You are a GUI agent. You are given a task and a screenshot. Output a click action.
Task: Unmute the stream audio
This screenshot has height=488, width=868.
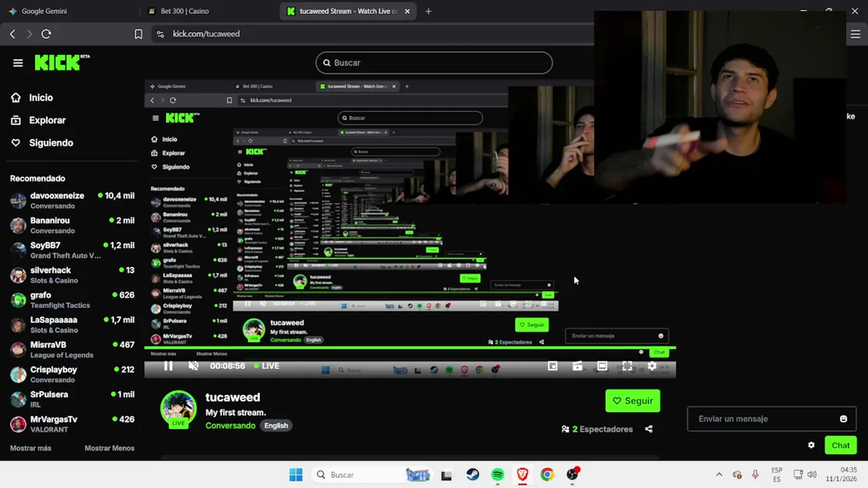point(193,366)
